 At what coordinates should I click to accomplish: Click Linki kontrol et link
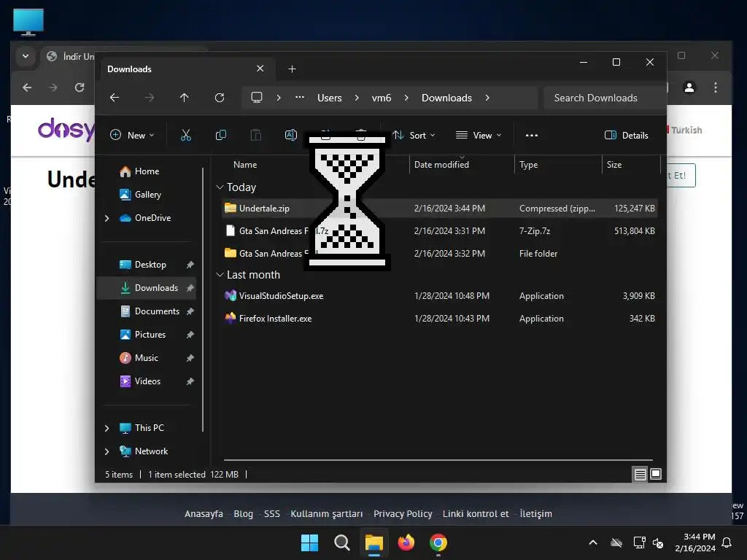click(476, 514)
